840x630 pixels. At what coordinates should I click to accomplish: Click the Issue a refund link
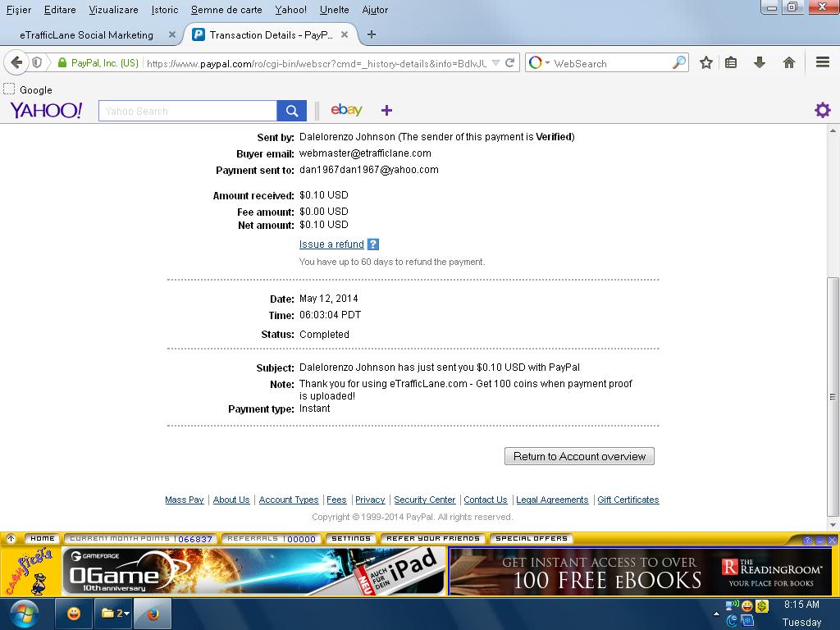(331, 244)
